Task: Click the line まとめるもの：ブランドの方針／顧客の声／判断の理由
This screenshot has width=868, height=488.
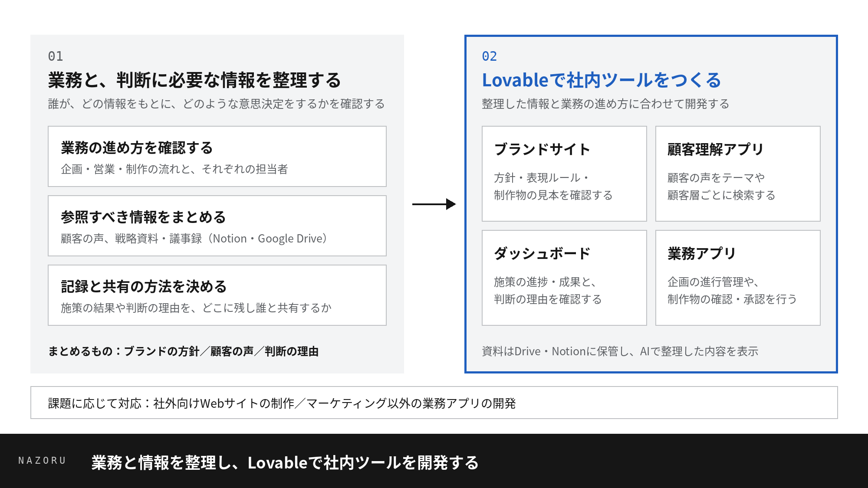Action: pos(183,351)
